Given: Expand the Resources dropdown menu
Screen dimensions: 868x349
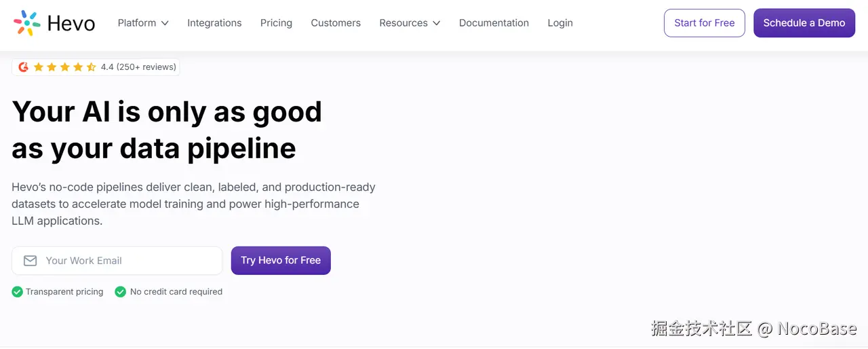Looking at the screenshot, I should click(410, 23).
